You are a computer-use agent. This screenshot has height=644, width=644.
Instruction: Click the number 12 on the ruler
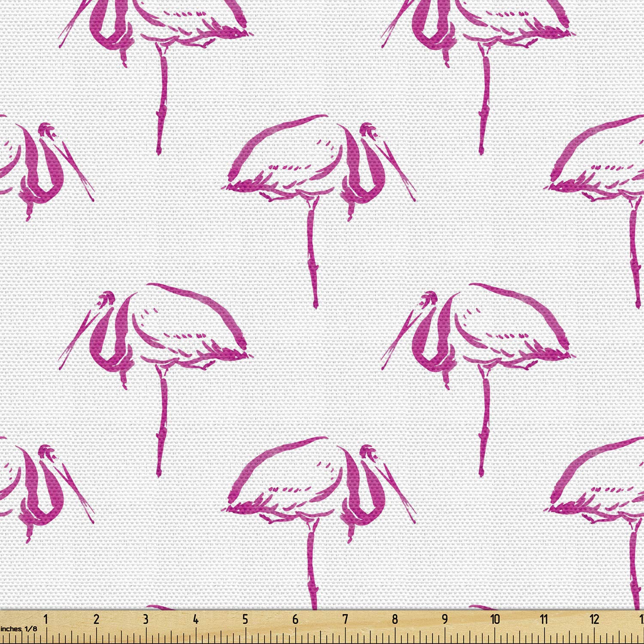pos(594,620)
